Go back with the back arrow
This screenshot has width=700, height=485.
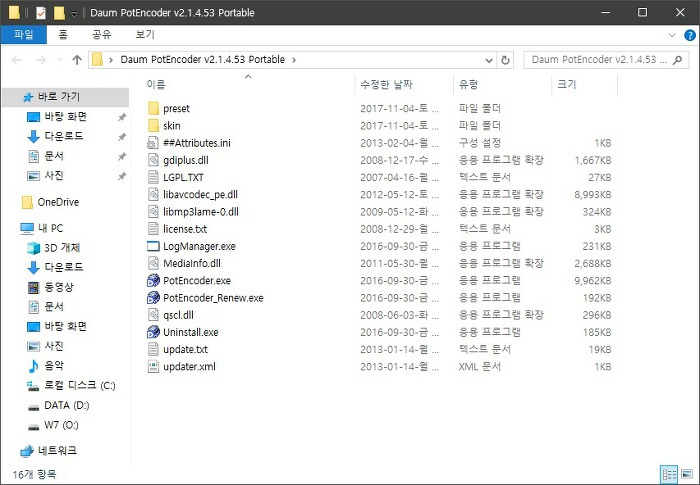point(17,60)
